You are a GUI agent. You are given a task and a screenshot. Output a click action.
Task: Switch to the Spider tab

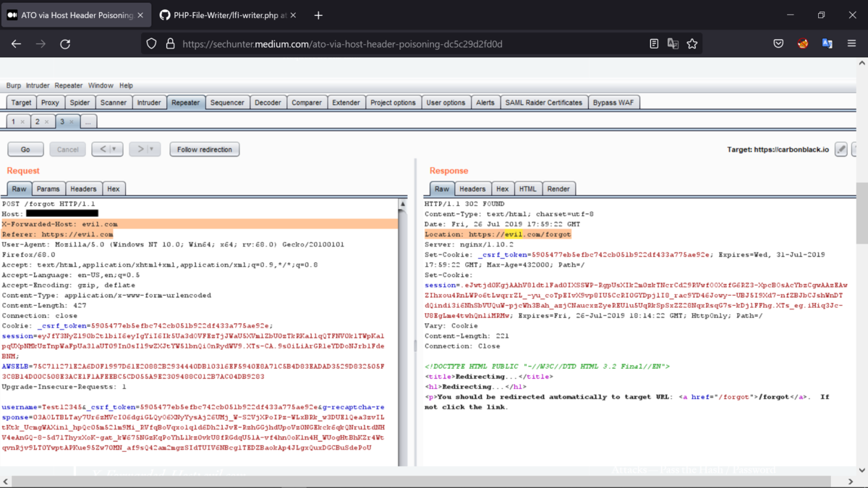[80, 103]
